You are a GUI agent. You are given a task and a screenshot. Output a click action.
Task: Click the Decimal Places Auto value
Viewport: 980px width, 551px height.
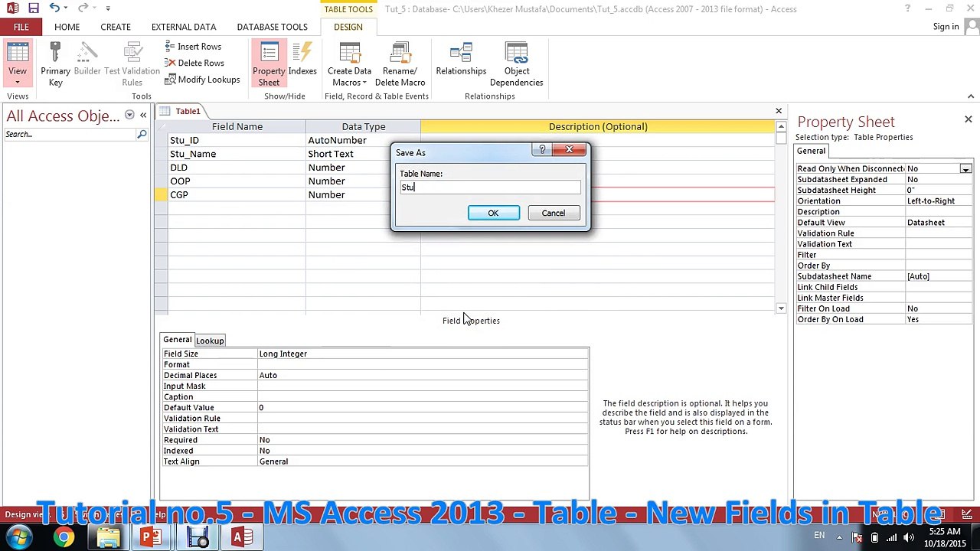pos(423,375)
